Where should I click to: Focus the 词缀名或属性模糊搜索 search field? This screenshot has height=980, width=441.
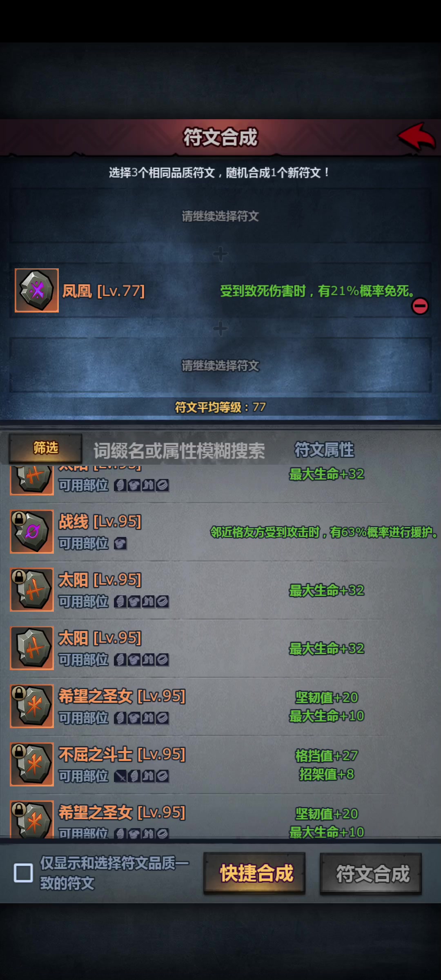[x=179, y=450]
